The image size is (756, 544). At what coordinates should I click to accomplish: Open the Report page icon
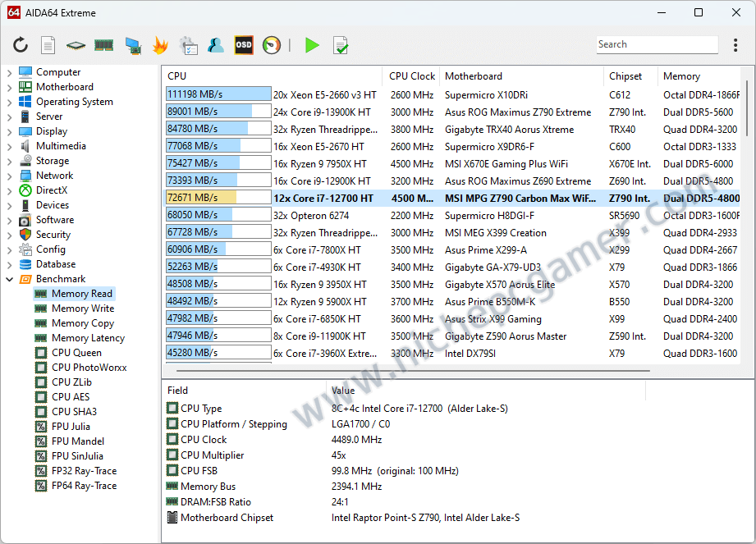click(48, 45)
